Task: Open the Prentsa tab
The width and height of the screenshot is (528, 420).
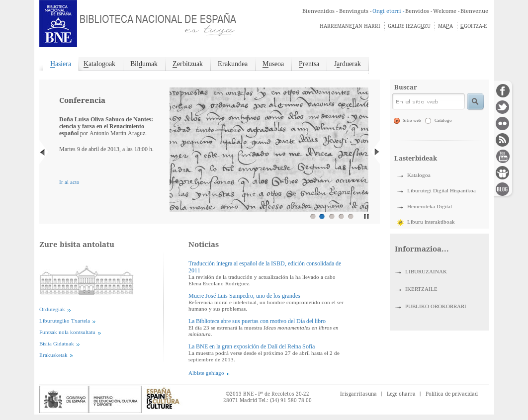Action: [x=309, y=64]
